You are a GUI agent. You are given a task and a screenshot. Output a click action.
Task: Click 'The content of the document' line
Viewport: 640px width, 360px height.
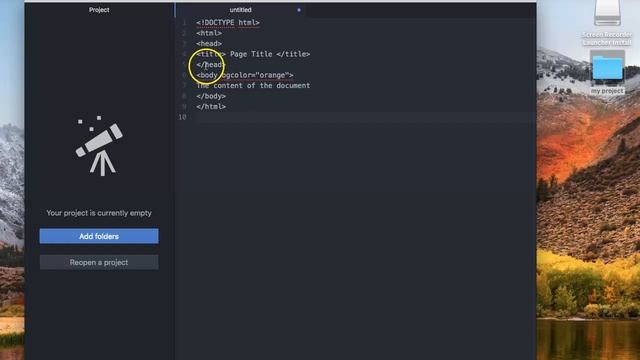253,86
